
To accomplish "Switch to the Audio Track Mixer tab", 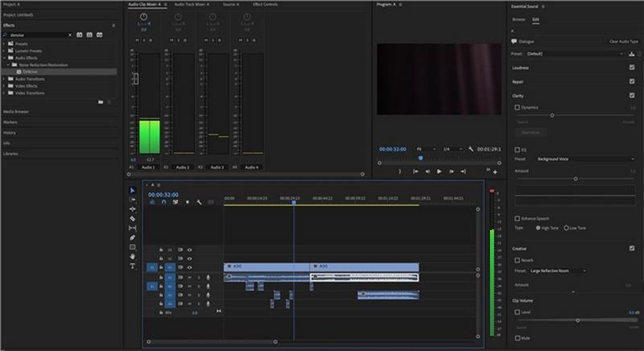I will coord(192,5).
